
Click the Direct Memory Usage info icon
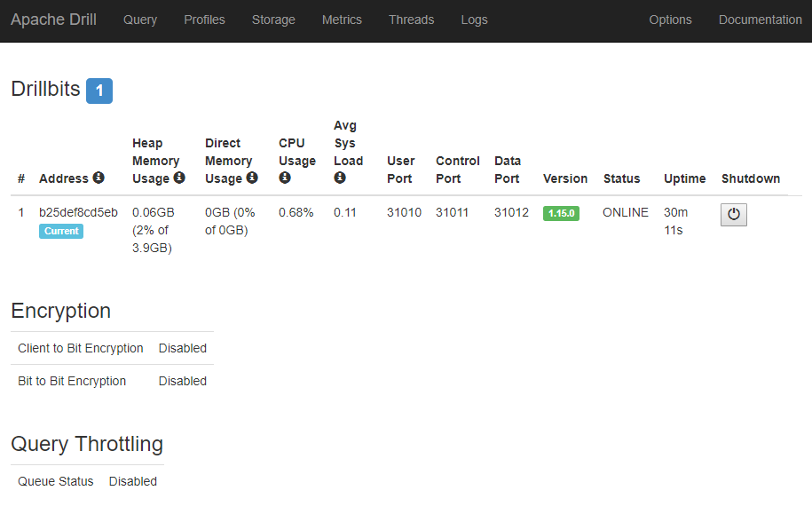click(252, 178)
